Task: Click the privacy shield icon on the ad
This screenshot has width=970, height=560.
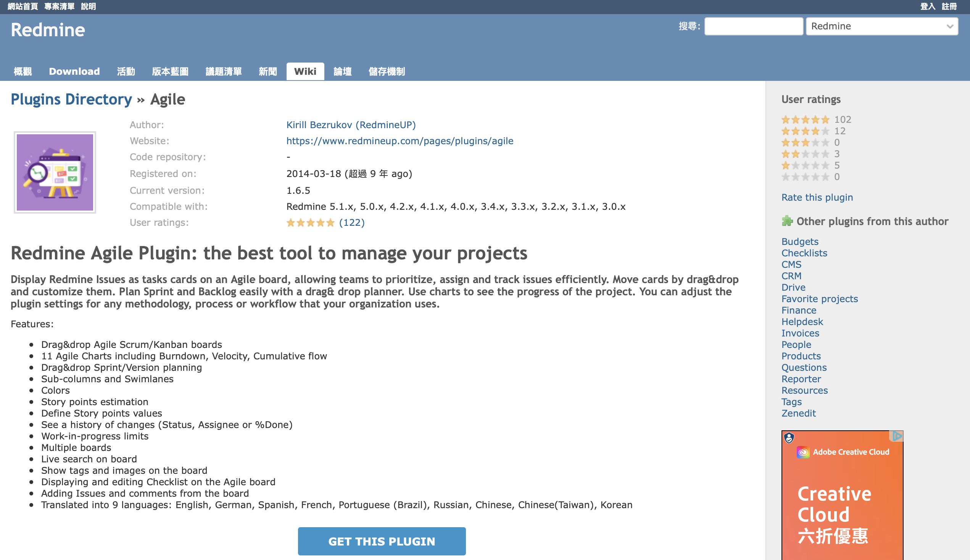Action: (x=789, y=438)
